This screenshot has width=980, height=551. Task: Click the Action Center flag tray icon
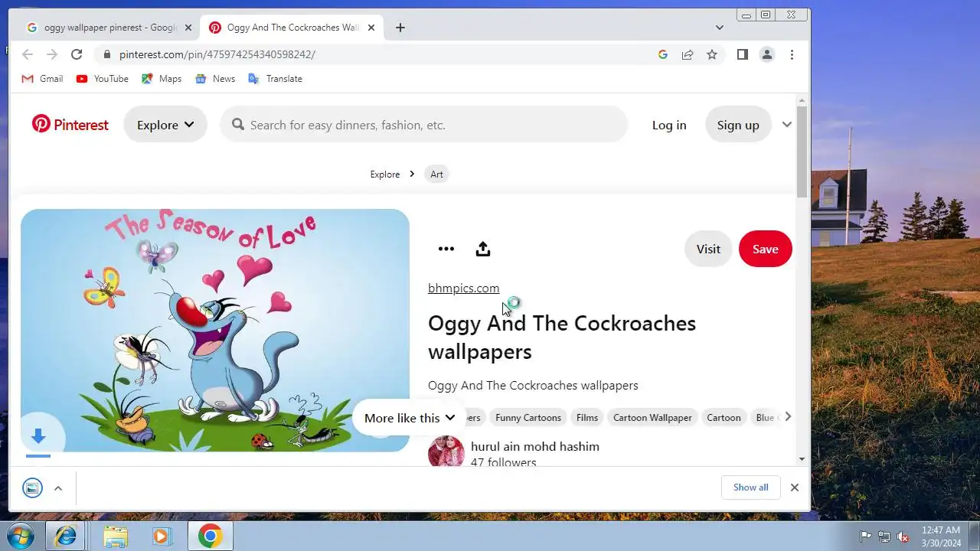pos(865,536)
